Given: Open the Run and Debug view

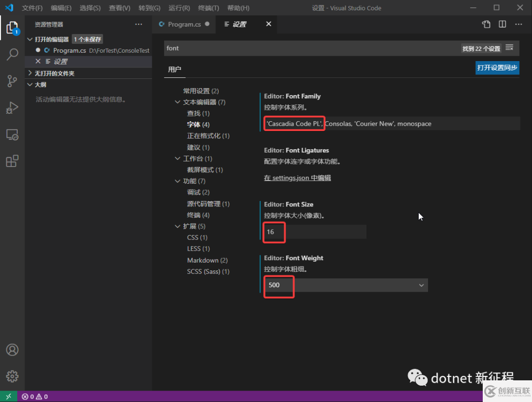Looking at the screenshot, I should pos(12,107).
